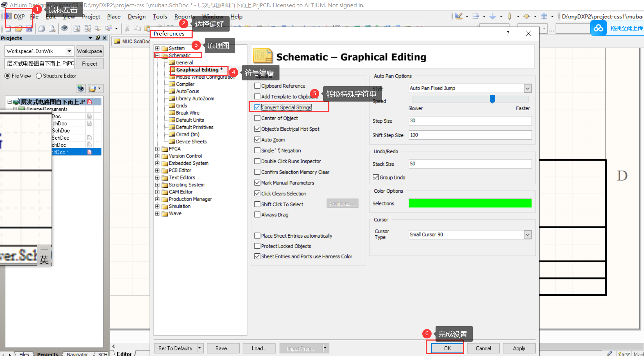
Task: Click the Cancel button
Action: coord(483,348)
